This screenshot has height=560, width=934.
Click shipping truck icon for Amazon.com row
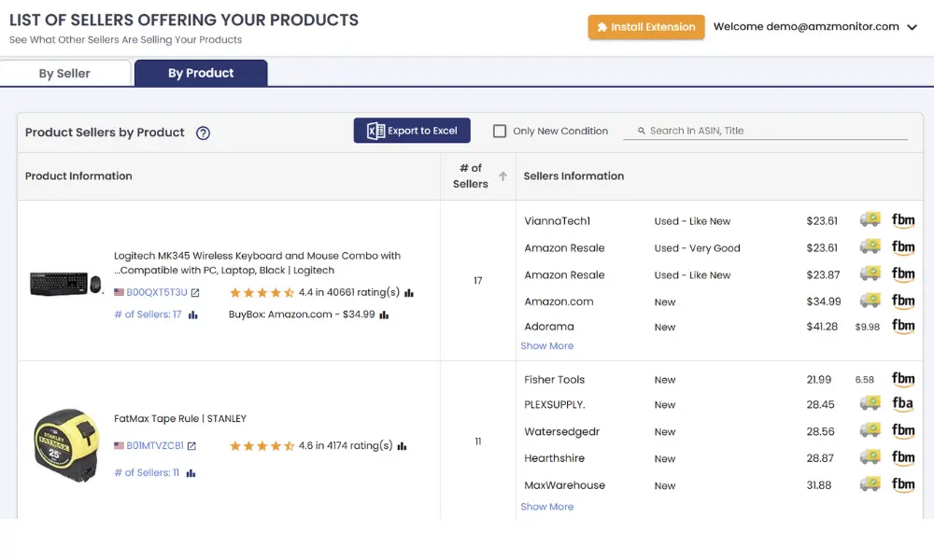tap(870, 301)
